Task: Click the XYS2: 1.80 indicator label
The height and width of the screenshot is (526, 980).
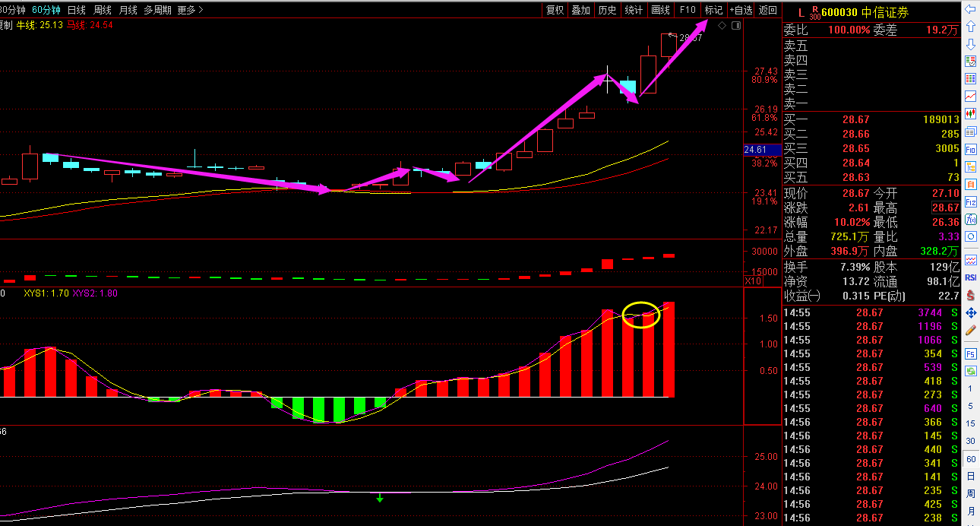Action: (x=95, y=293)
